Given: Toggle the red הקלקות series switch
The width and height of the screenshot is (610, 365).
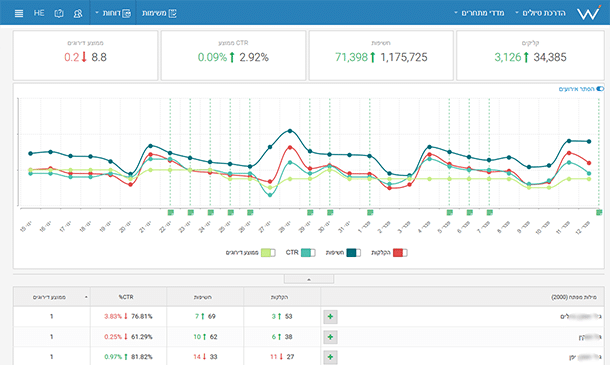Looking at the screenshot, I should click(400, 253).
